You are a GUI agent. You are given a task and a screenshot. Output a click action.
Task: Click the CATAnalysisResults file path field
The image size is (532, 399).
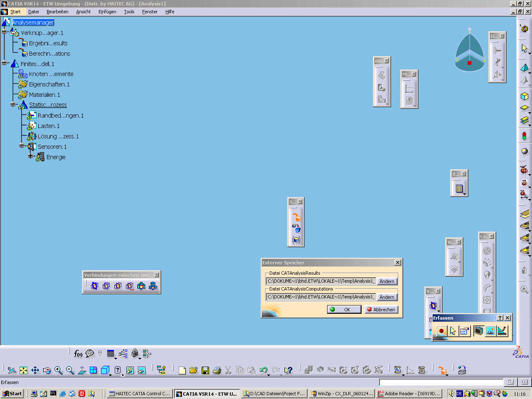(320, 281)
